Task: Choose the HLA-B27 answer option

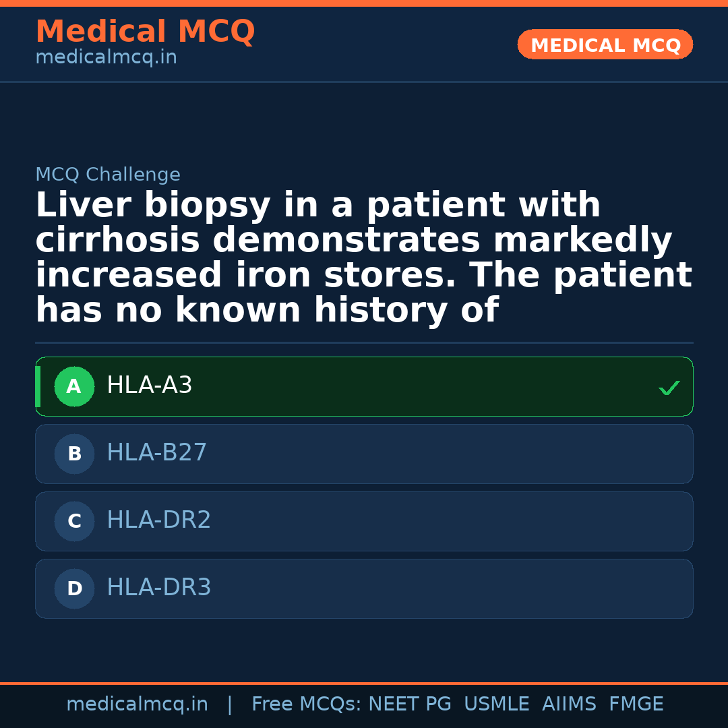Action: 157,453
